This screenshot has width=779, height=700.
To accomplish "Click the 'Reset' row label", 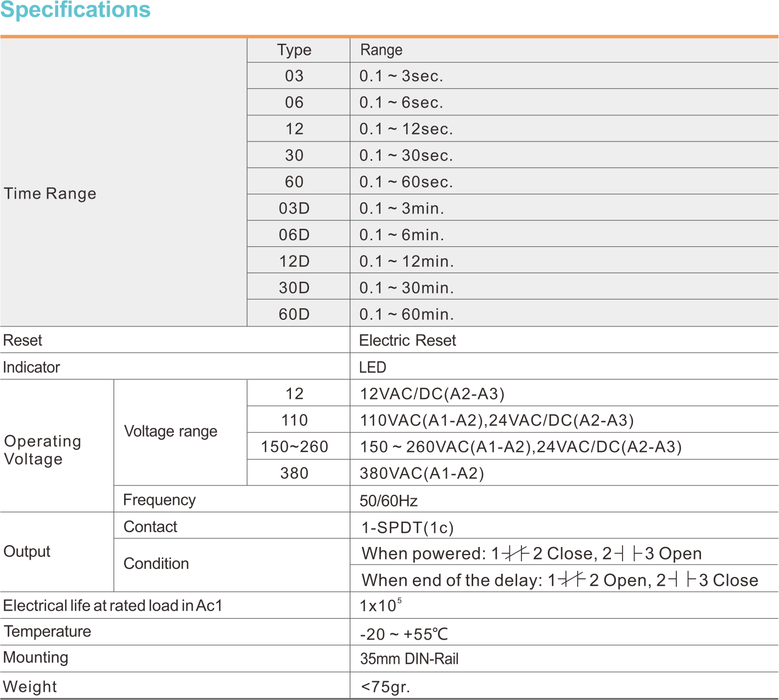I will coord(23,341).
